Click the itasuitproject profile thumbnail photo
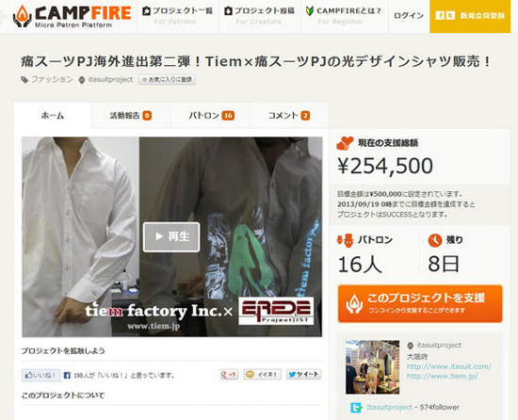 pyautogui.click(x=372, y=367)
